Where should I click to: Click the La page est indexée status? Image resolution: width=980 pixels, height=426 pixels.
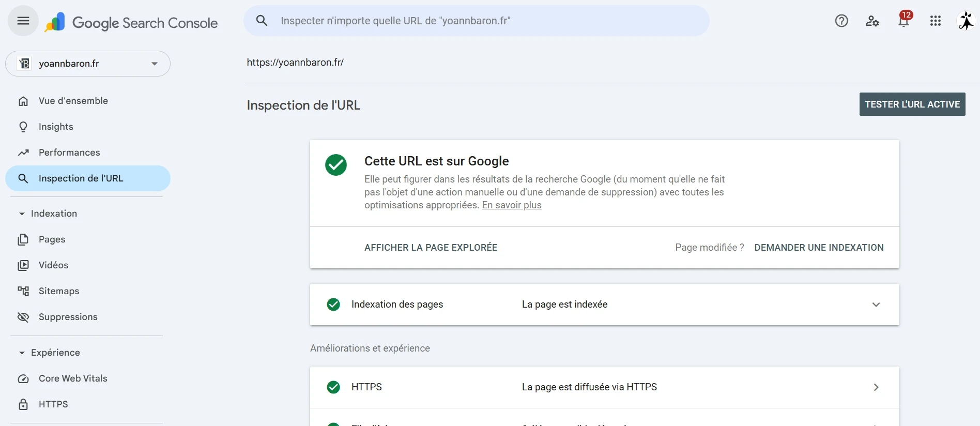pyautogui.click(x=565, y=305)
